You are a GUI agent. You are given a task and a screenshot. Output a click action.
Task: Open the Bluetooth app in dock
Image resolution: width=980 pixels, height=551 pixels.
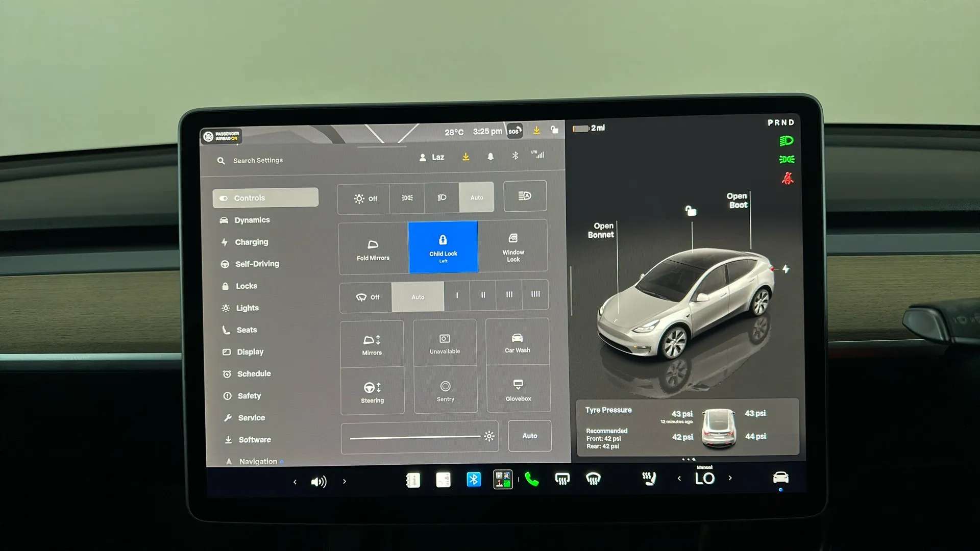(474, 480)
